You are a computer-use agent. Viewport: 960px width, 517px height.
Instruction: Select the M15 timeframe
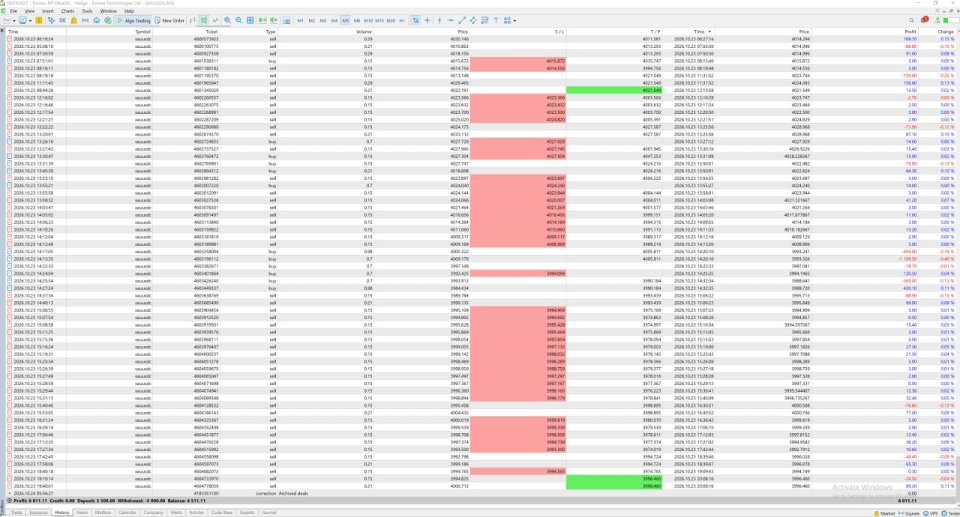(x=380, y=20)
